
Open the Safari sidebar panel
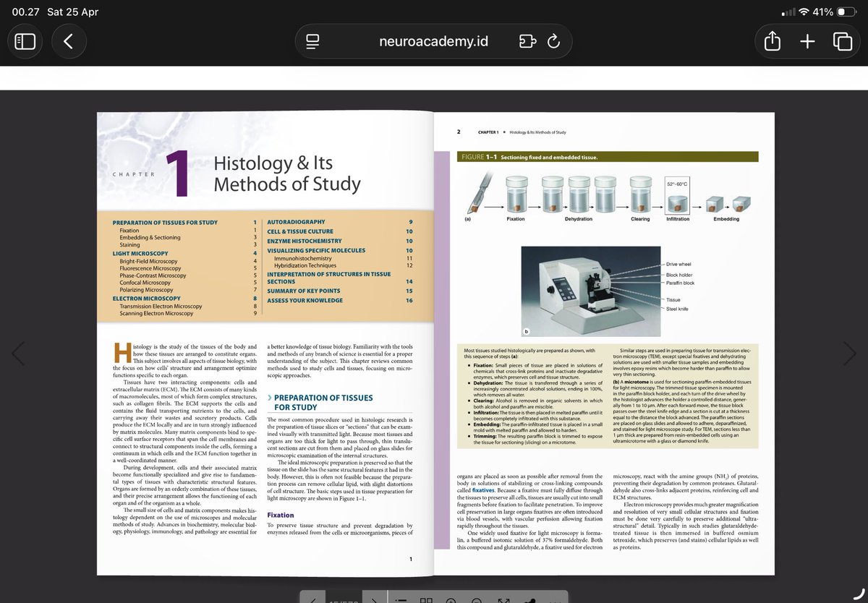pos(25,42)
